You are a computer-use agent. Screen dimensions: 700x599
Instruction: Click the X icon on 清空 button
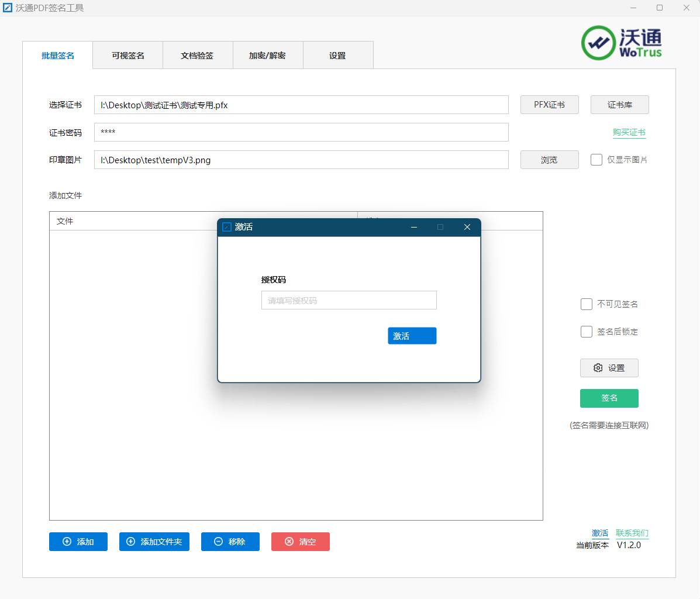[x=289, y=542]
